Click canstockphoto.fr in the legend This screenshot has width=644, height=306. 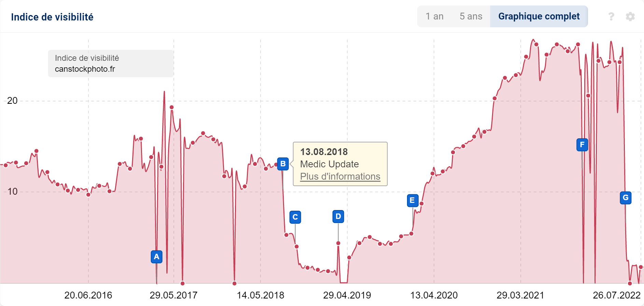pyautogui.click(x=85, y=69)
